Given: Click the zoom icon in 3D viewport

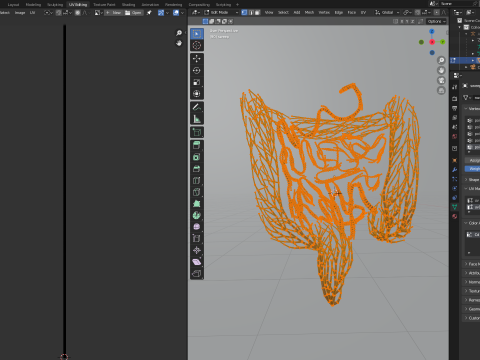Looking at the screenshot, I should [441, 60].
